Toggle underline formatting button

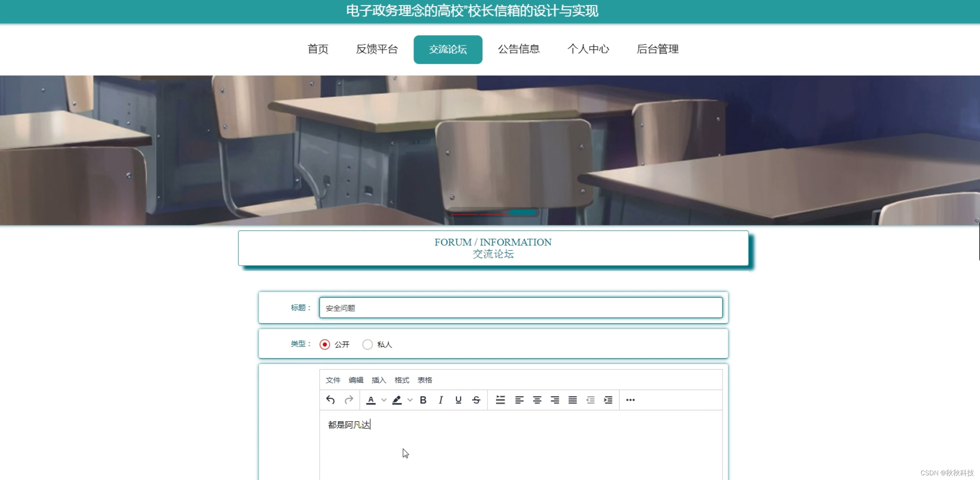click(x=458, y=400)
